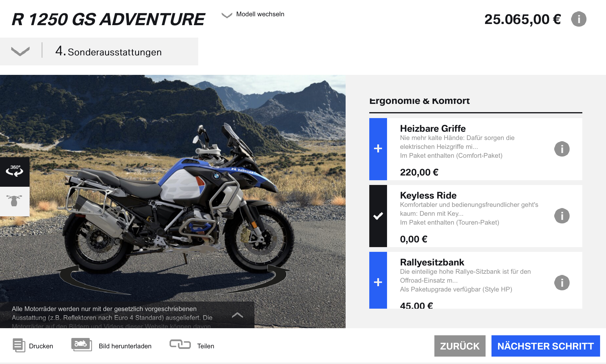This screenshot has height=364, width=606.
Task: Show info for Keyless Ride
Action: (562, 216)
